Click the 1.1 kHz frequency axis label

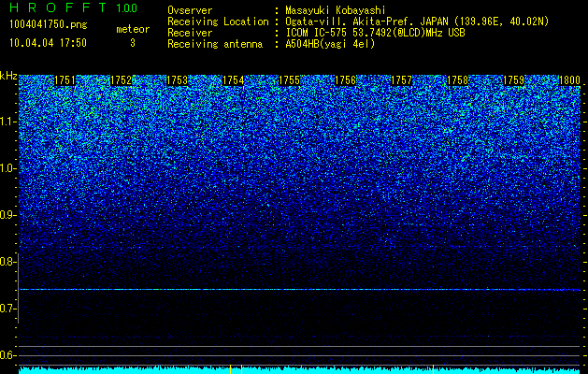[x=7, y=122]
